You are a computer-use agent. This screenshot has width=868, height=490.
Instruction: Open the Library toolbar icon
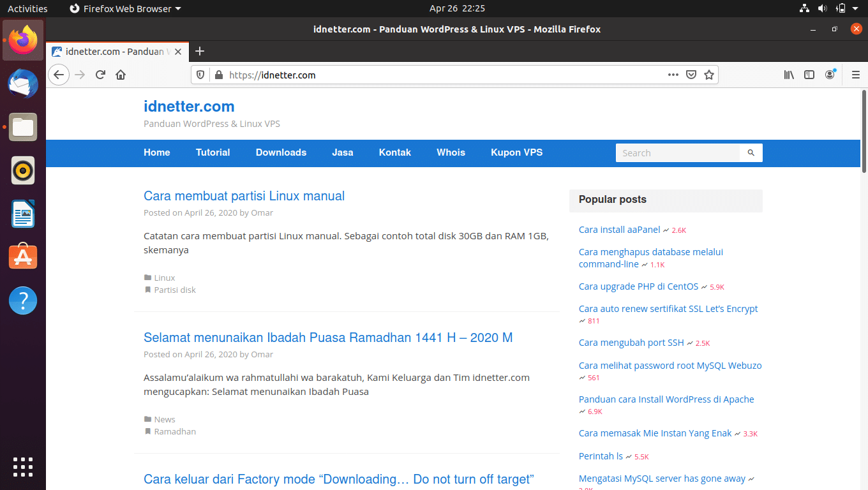(x=789, y=75)
